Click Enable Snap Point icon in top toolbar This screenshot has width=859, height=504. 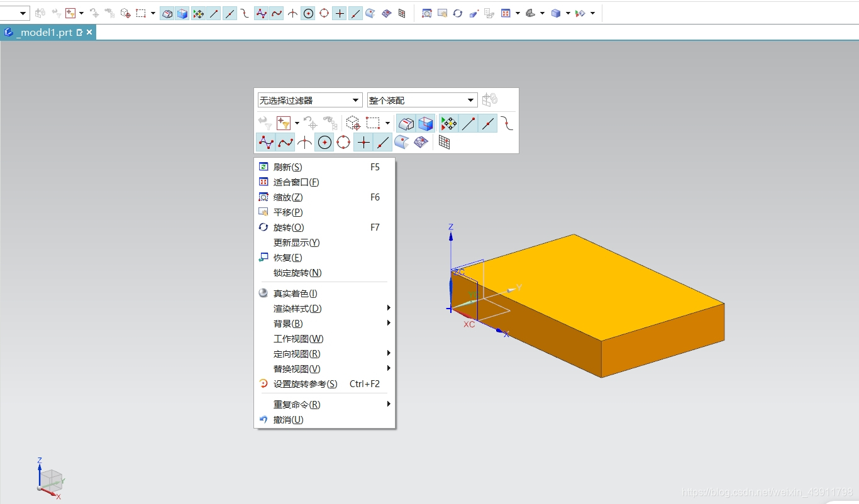198,13
